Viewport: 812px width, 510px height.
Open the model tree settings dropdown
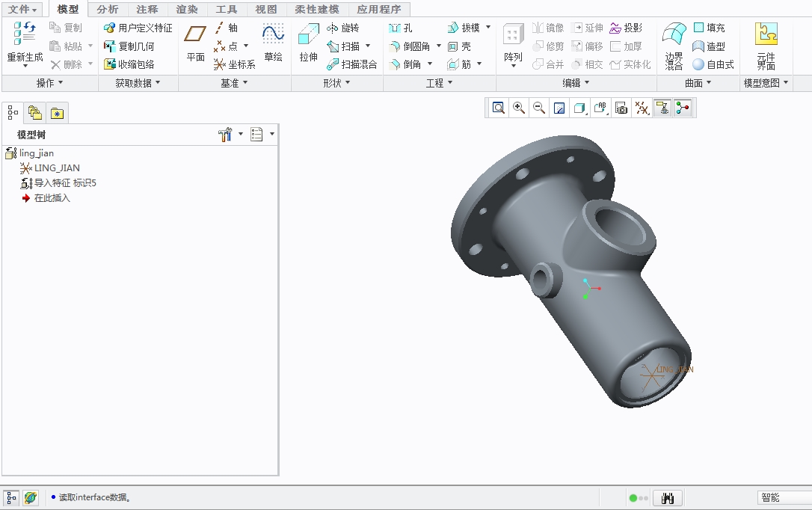pos(230,135)
